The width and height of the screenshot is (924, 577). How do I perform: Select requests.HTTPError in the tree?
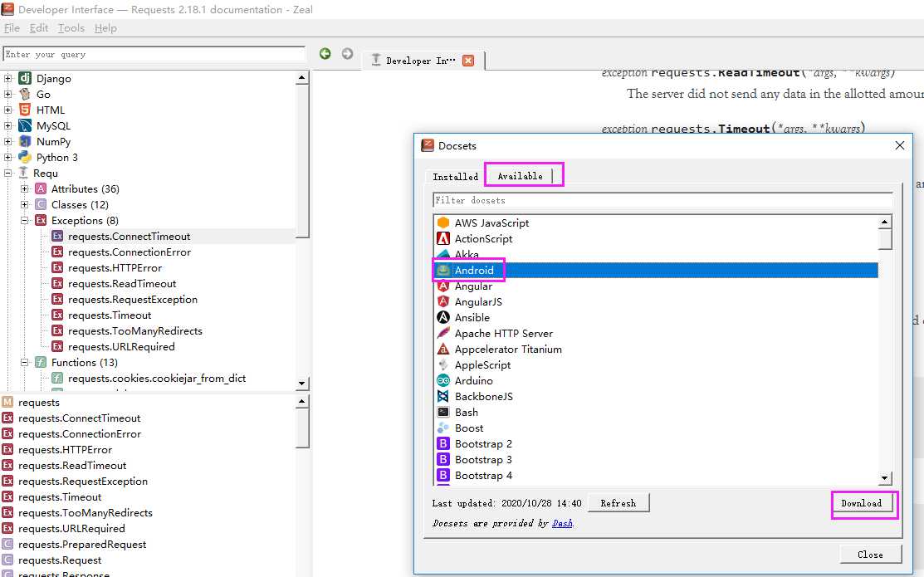115,268
